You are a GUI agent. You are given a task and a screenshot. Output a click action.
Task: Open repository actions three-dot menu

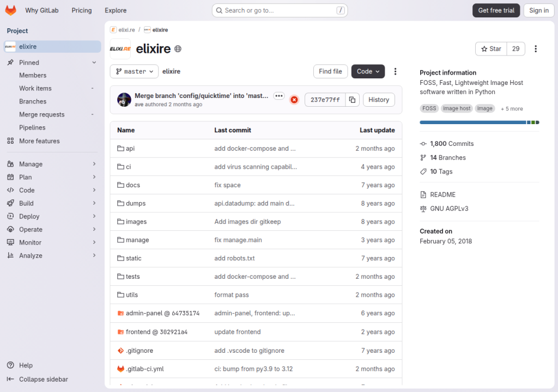[395, 71]
